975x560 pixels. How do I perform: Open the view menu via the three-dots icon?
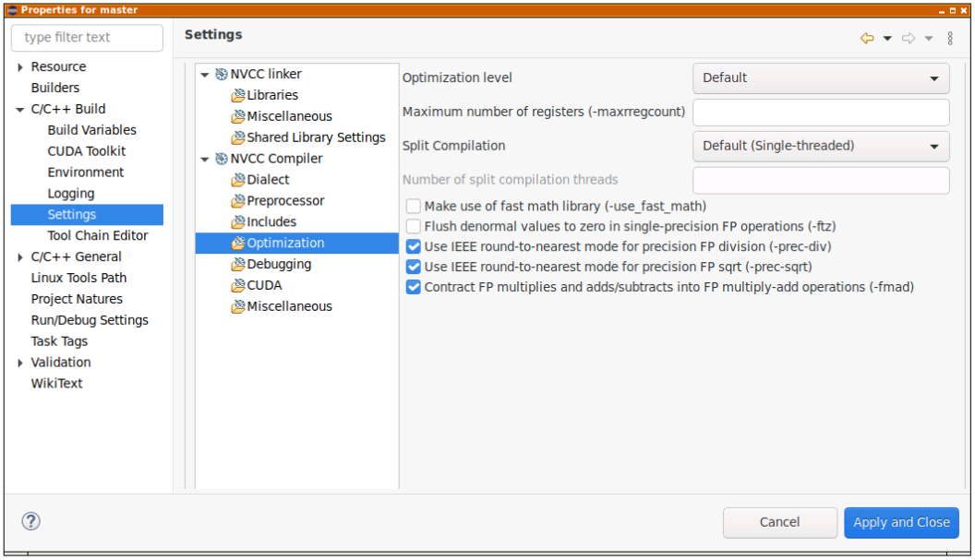tap(950, 38)
